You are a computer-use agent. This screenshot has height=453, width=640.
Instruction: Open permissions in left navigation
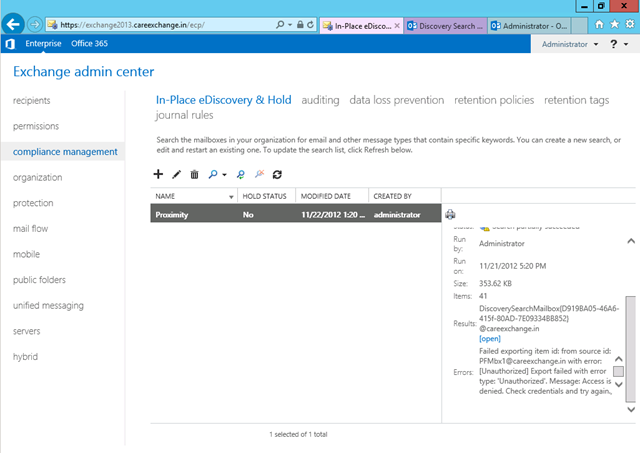(x=36, y=126)
